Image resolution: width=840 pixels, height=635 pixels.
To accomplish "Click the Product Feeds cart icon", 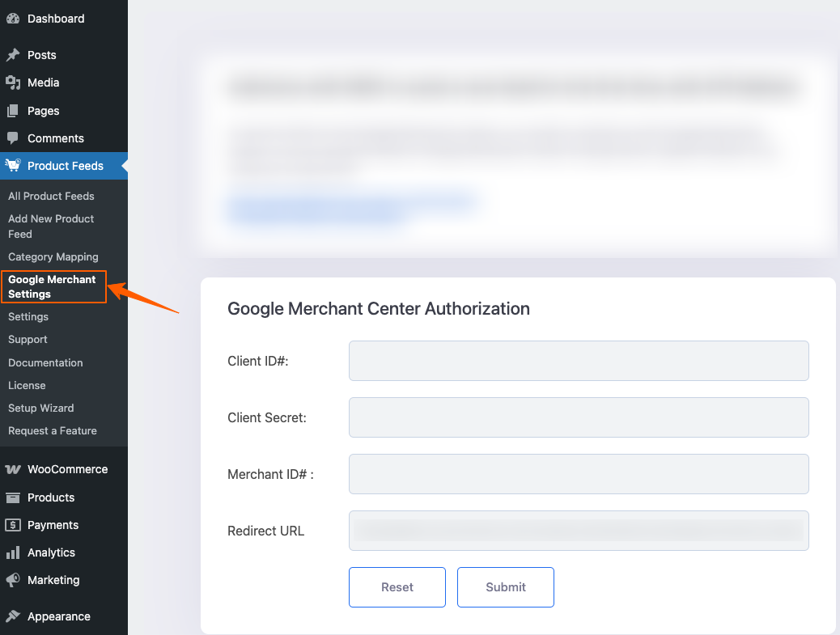I will coord(13,166).
